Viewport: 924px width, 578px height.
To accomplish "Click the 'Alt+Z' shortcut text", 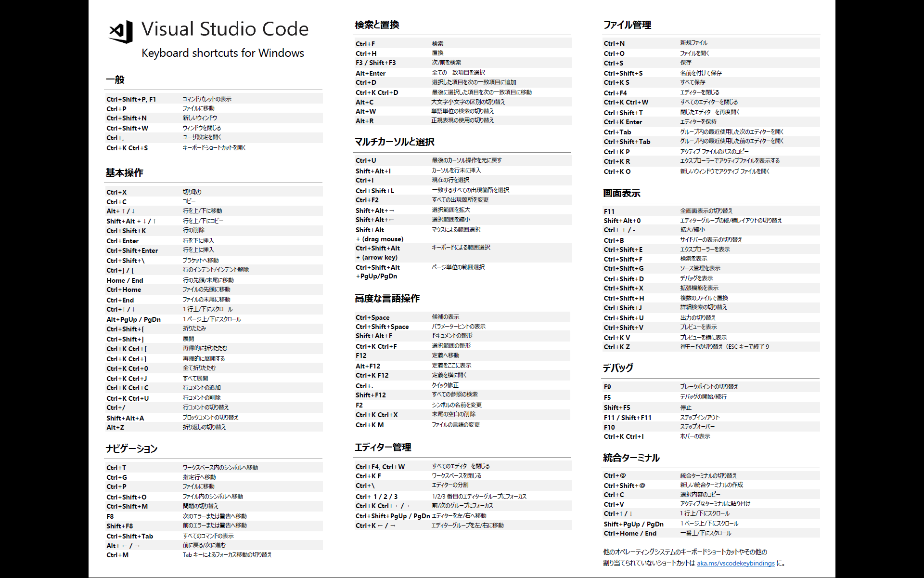I will coord(115,427).
